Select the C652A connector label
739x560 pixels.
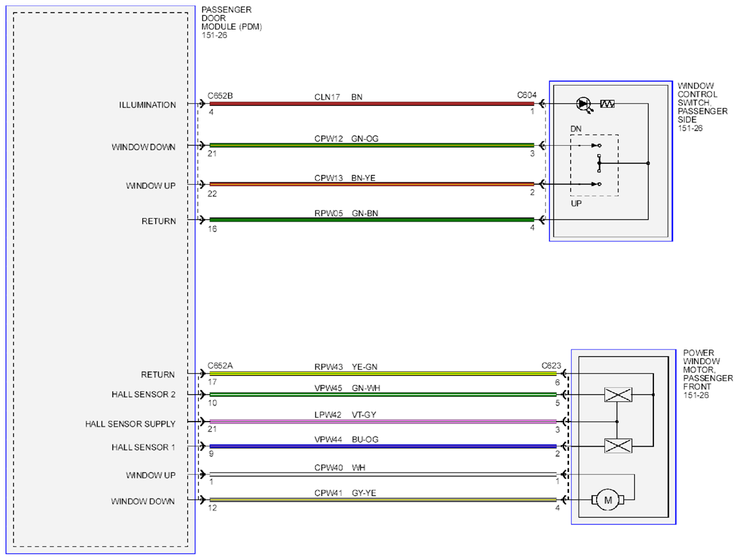(220, 365)
